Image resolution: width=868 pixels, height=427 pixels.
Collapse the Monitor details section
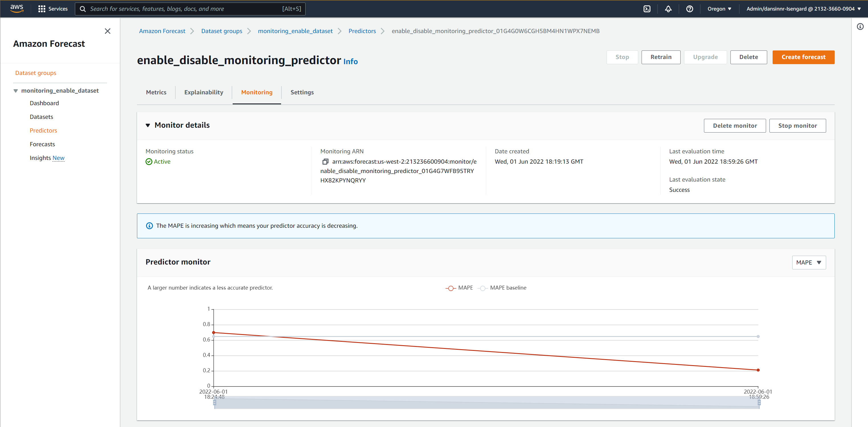pyautogui.click(x=148, y=125)
